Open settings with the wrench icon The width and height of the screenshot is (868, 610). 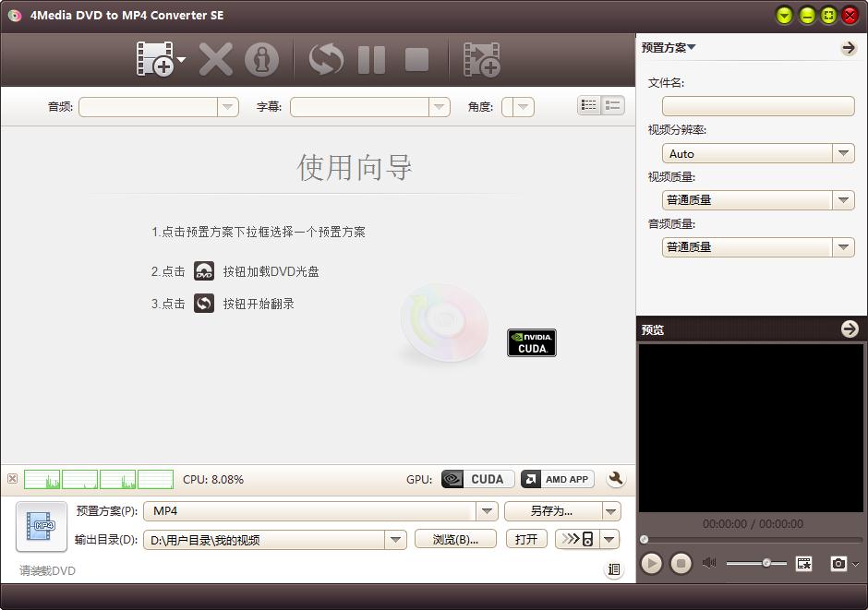[615, 479]
